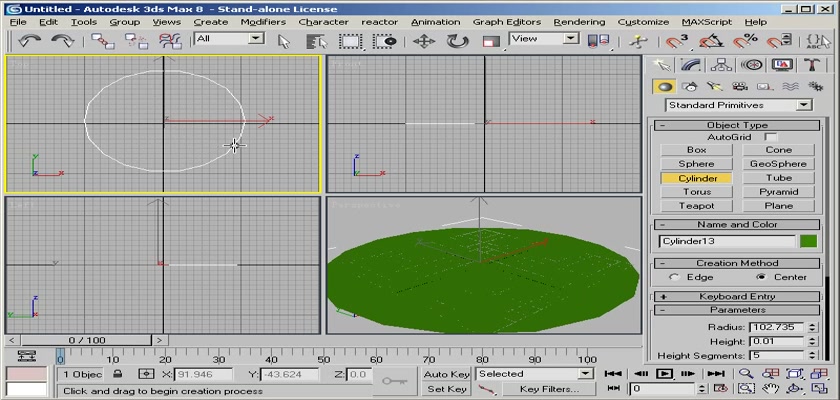The height and width of the screenshot is (400, 840).
Task: Toggle the Angle Snap magnet
Action: (711, 41)
